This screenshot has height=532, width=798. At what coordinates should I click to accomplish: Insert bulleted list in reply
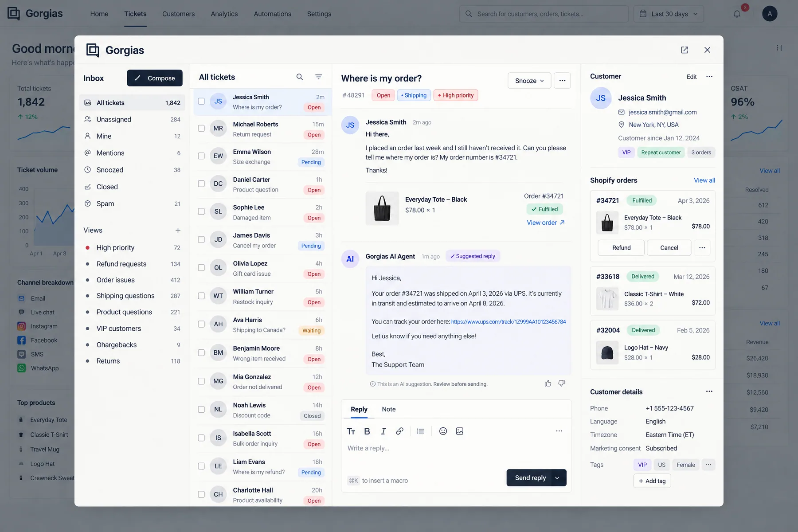click(421, 431)
